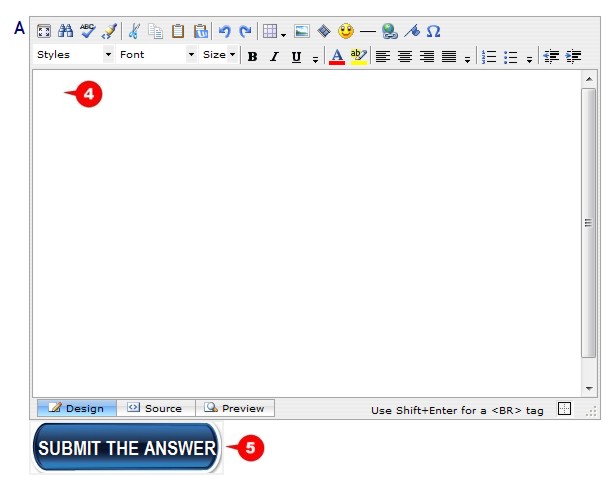614x477 pixels.
Task: Toggle bold formatting
Action: point(253,57)
